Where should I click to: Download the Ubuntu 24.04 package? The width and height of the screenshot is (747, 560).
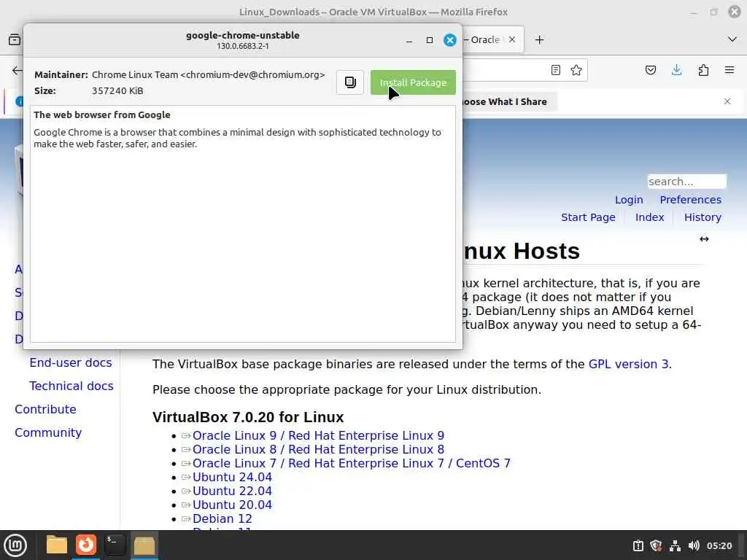pos(232,477)
